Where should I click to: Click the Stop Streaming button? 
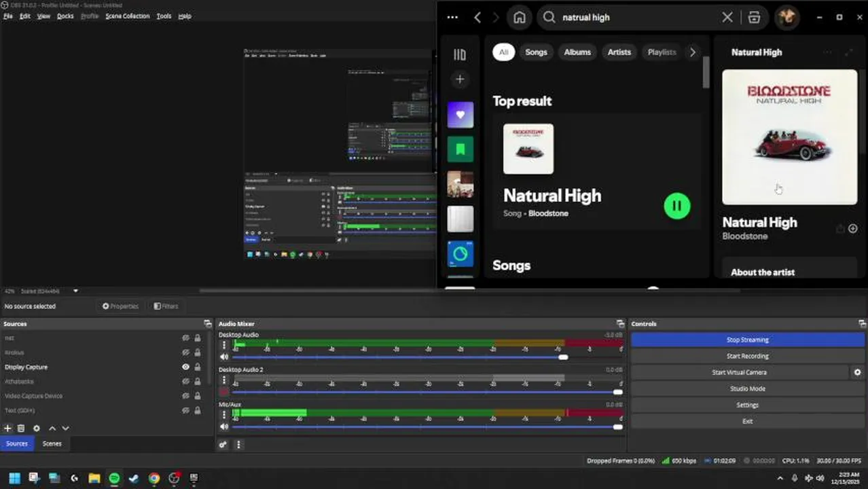(747, 340)
